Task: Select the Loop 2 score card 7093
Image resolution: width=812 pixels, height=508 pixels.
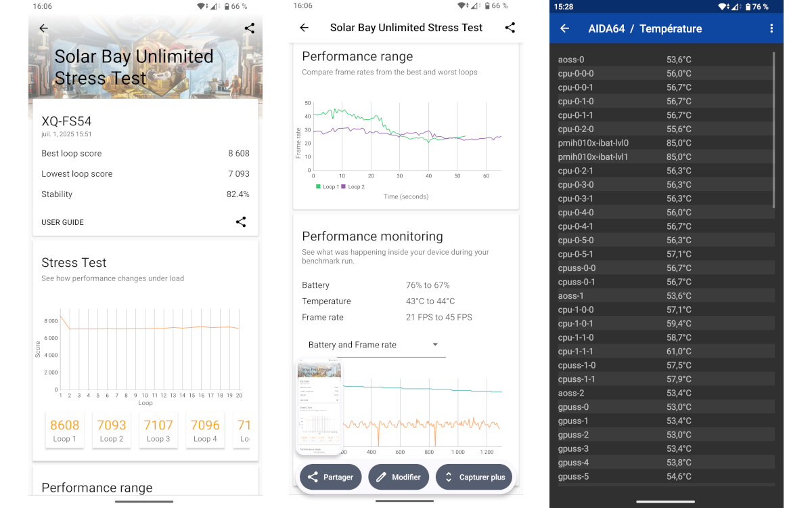Action: [x=112, y=429]
